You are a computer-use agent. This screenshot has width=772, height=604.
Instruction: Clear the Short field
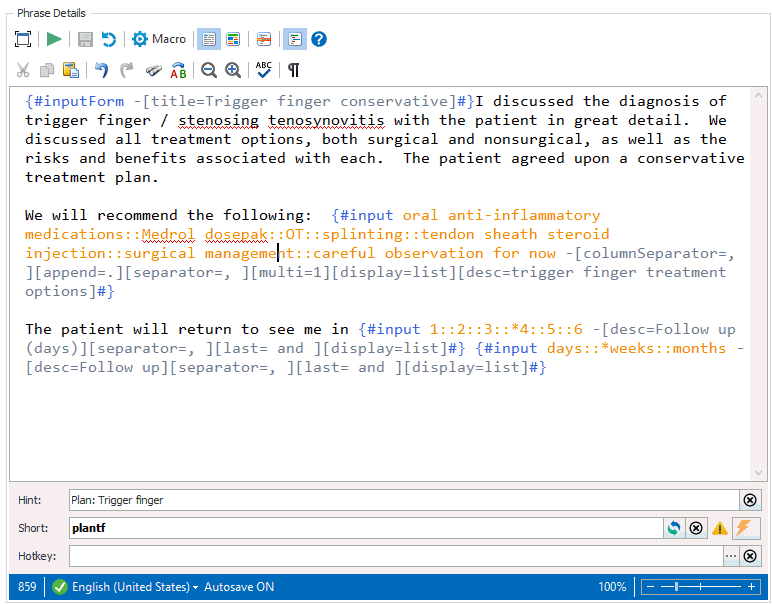pyautogui.click(x=696, y=528)
